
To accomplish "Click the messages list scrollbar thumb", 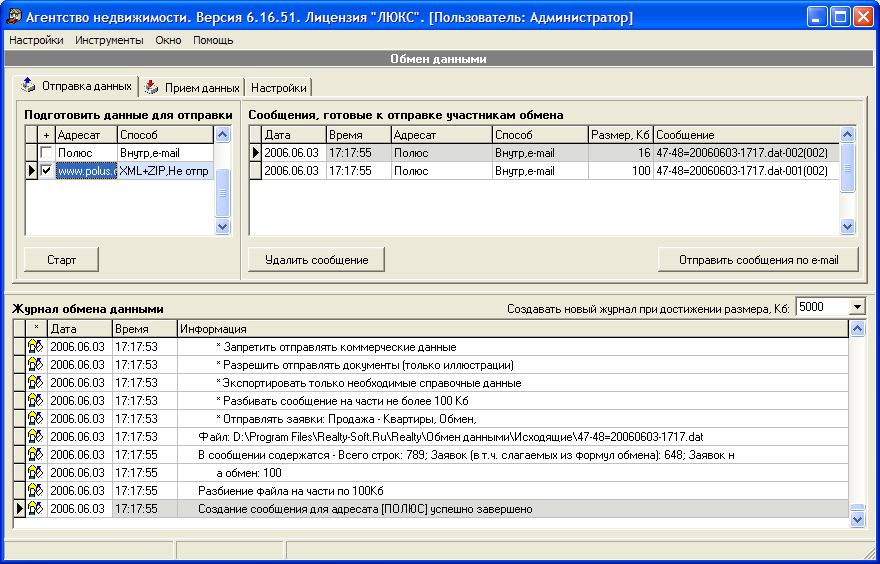I will 847,168.
